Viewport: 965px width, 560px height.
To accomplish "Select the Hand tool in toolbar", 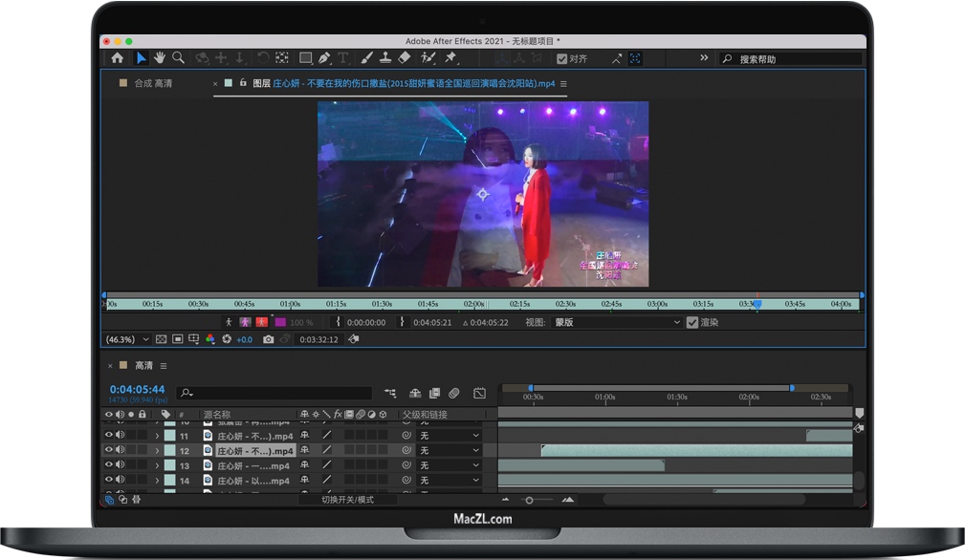I will pyautogui.click(x=160, y=58).
